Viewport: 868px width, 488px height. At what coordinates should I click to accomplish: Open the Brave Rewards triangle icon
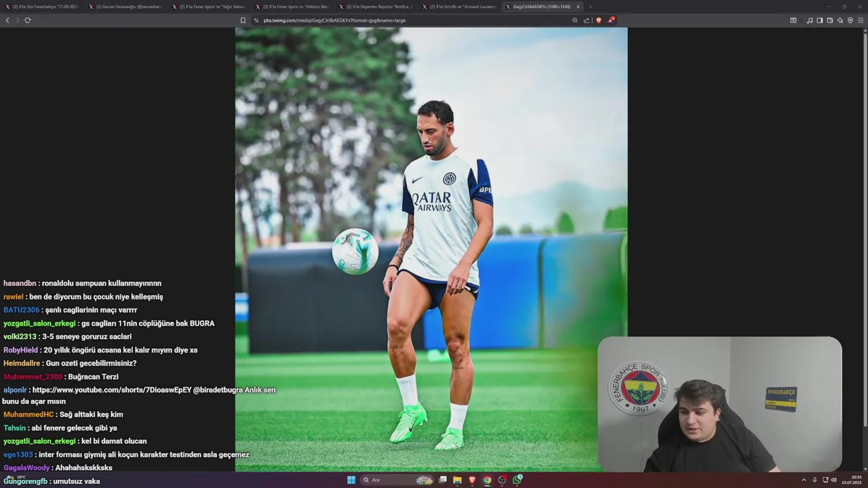click(x=611, y=20)
